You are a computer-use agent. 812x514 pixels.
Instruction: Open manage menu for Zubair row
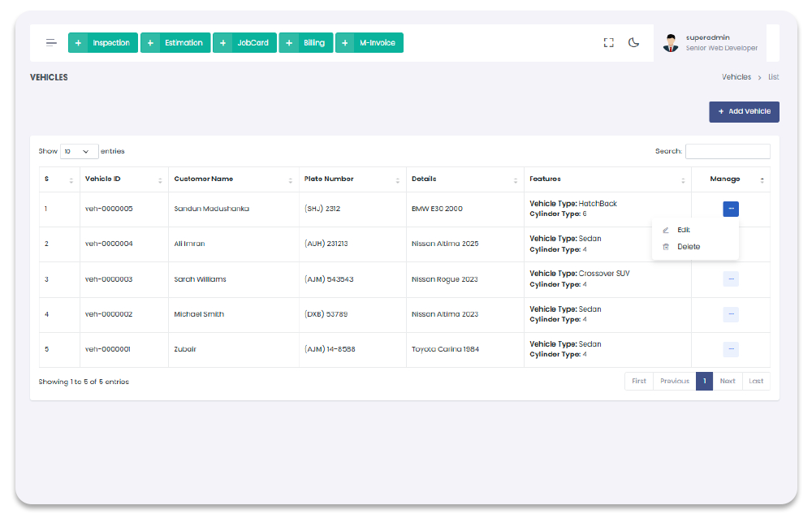point(731,349)
